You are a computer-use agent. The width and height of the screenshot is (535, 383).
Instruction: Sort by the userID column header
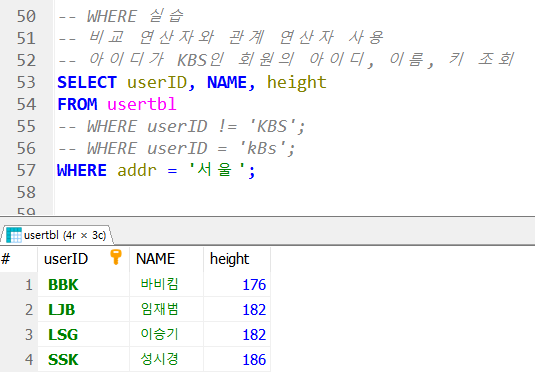(x=84, y=259)
